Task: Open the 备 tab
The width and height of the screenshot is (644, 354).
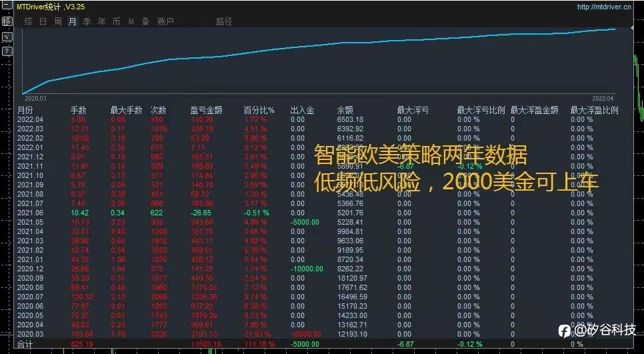Action: click(x=145, y=21)
